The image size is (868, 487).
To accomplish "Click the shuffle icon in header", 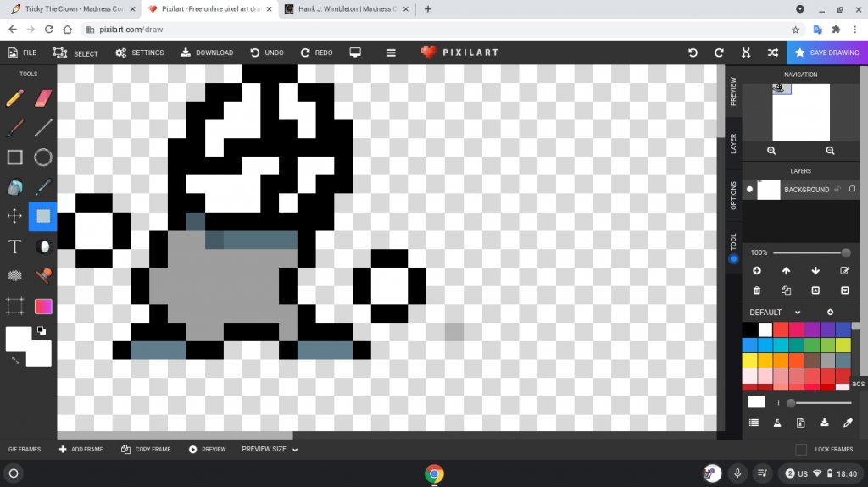I will coord(773,53).
